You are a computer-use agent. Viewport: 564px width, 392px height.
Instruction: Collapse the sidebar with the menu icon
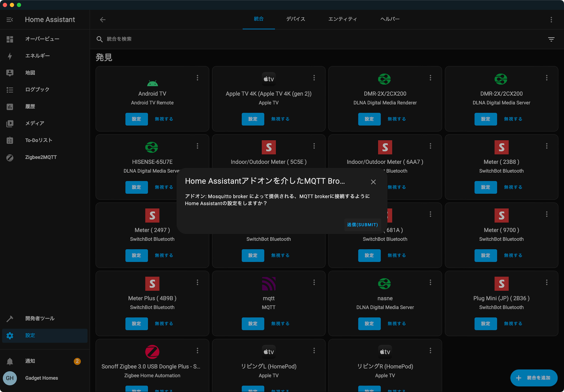coord(10,20)
